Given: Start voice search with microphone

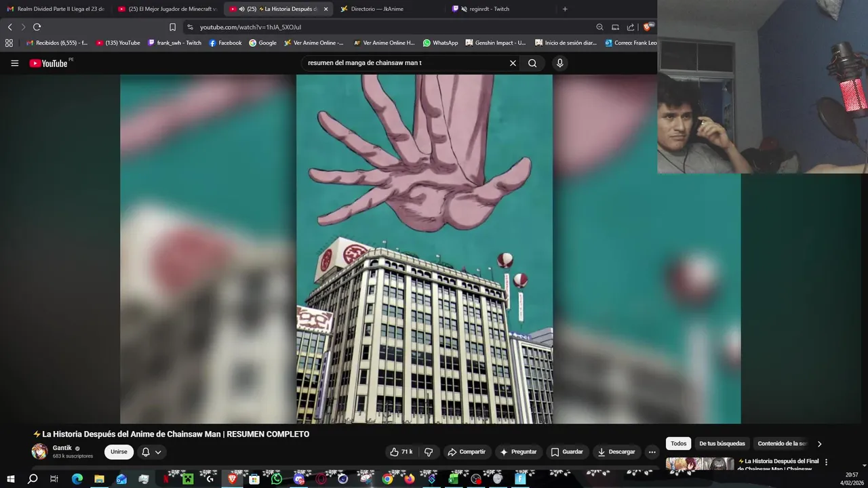Looking at the screenshot, I should pyautogui.click(x=559, y=63).
